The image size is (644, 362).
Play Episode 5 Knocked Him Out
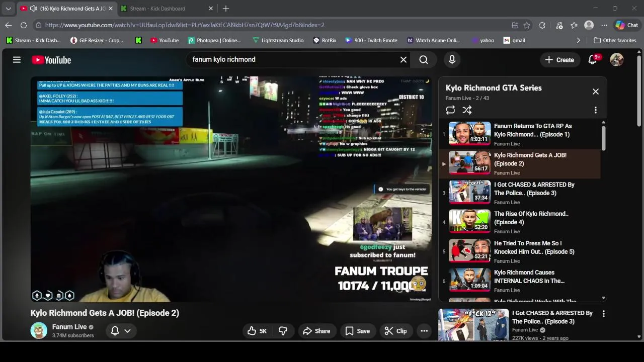pos(520,251)
